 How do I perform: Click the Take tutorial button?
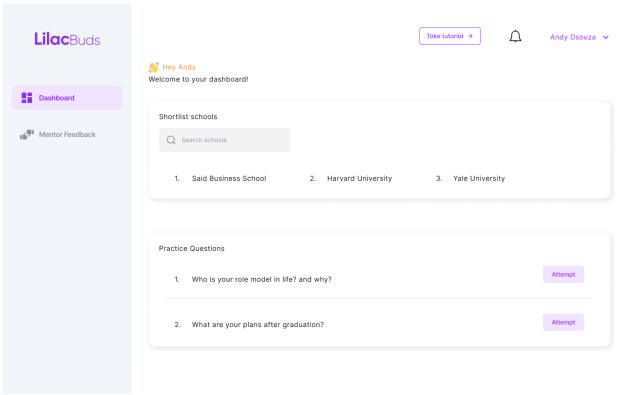pos(450,36)
